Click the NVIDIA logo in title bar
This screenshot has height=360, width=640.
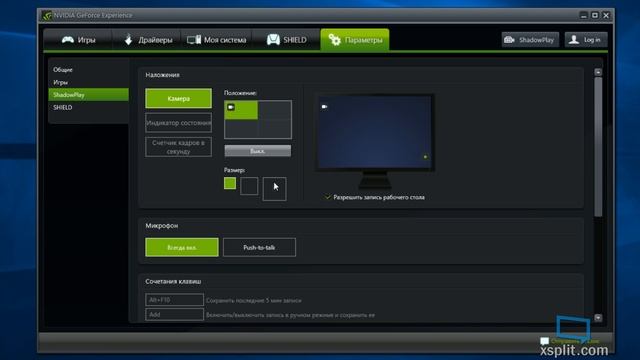tap(47, 16)
